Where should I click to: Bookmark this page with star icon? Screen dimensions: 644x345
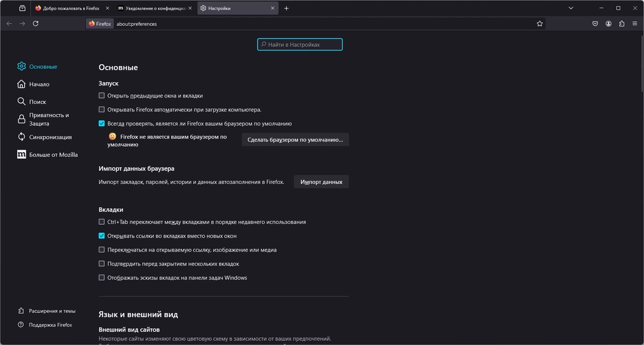click(539, 24)
